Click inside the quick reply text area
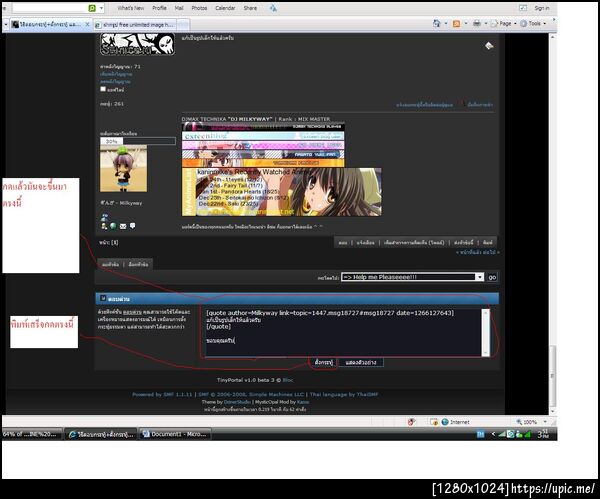 (343, 333)
